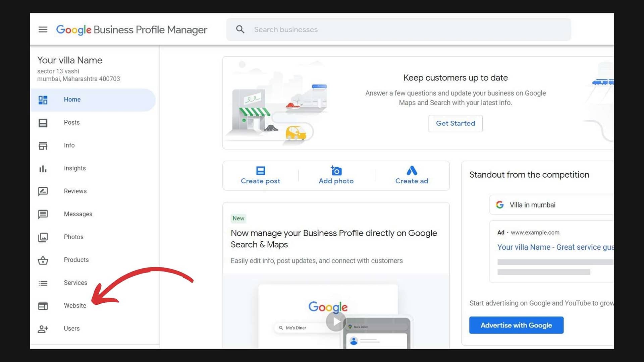Click the Reviews sidebar icon
Viewport: 644px width, 362px height.
pyautogui.click(x=43, y=191)
